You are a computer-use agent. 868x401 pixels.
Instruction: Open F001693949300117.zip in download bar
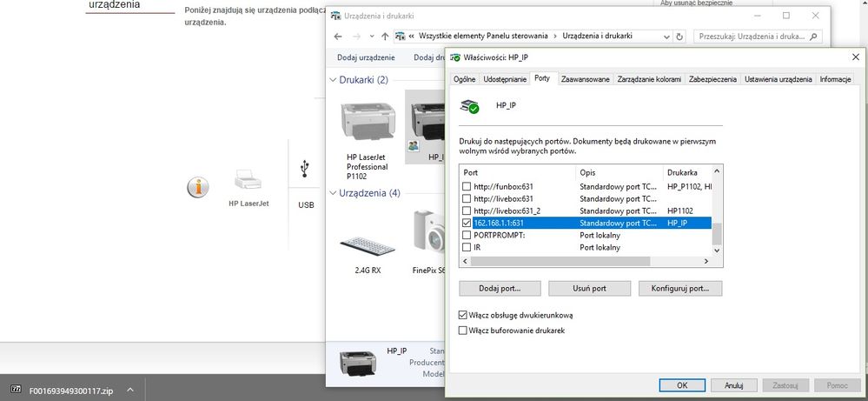pos(71,391)
